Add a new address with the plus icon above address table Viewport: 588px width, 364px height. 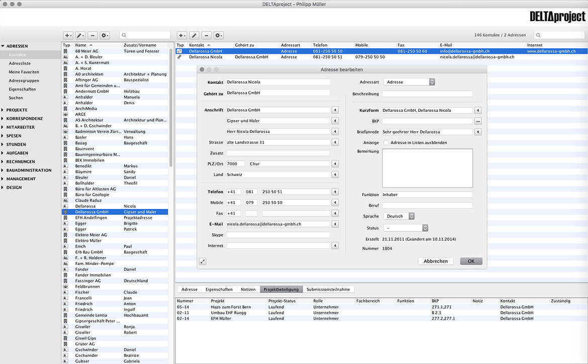click(x=182, y=35)
